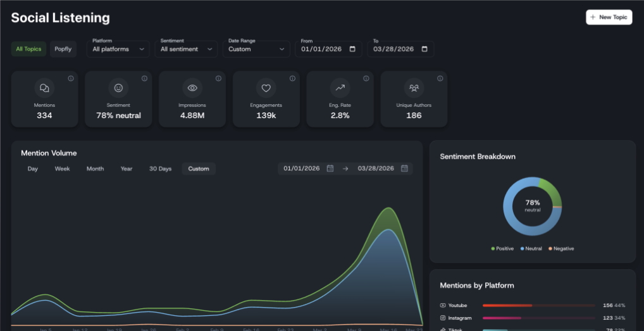The width and height of the screenshot is (644, 331).
Task: Click the info icon on Impressions card
Action: click(x=218, y=78)
